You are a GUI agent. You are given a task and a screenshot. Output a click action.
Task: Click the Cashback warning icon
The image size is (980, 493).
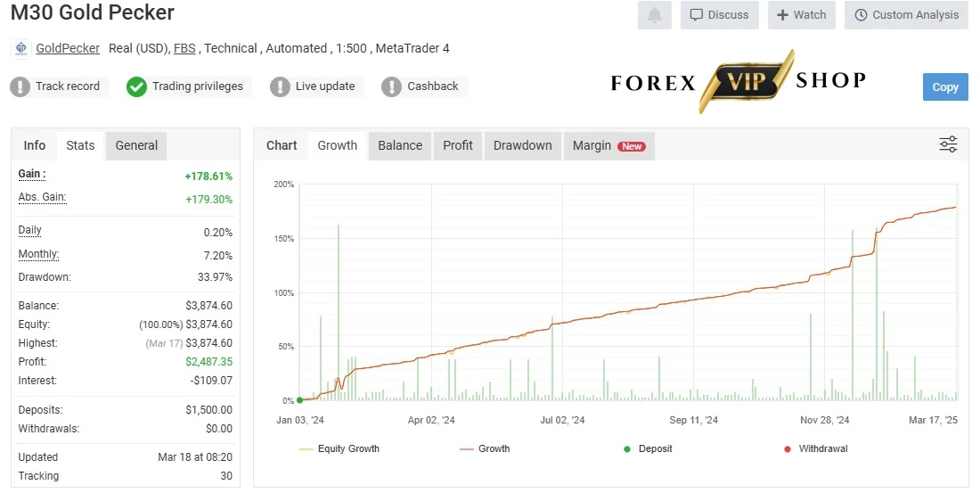391,86
